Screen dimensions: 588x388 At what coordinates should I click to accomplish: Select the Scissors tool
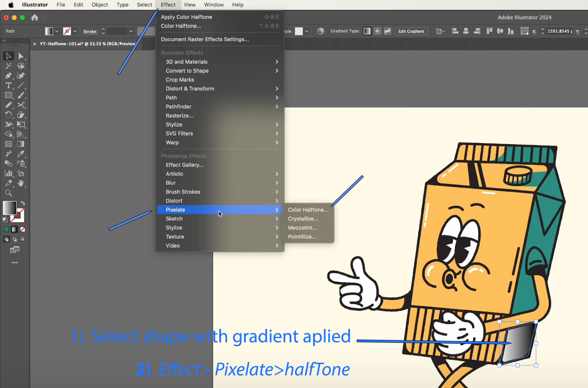coord(21,105)
